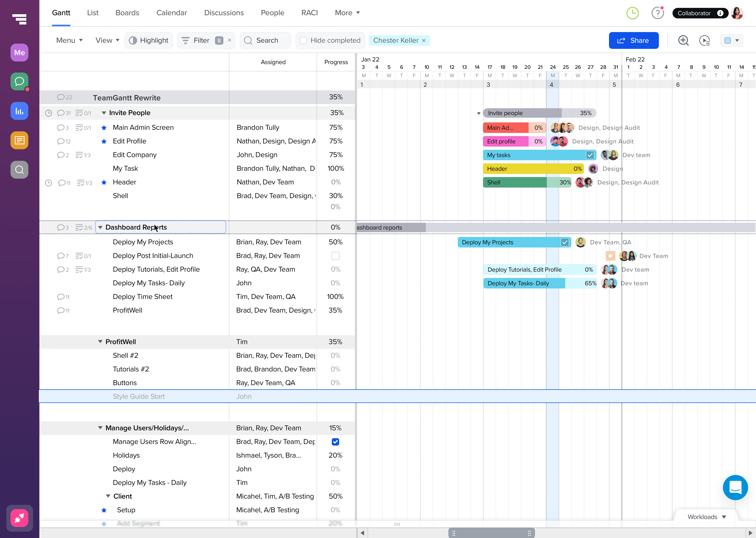756x538 pixels.
Task: Open the color swatch picker dropdown
Action: 731,40
